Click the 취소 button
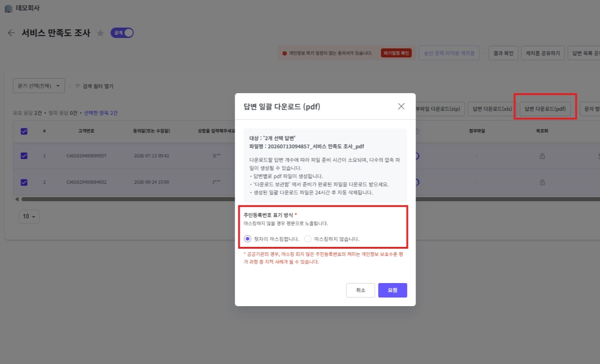This screenshot has height=364, width=600. [360, 290]
